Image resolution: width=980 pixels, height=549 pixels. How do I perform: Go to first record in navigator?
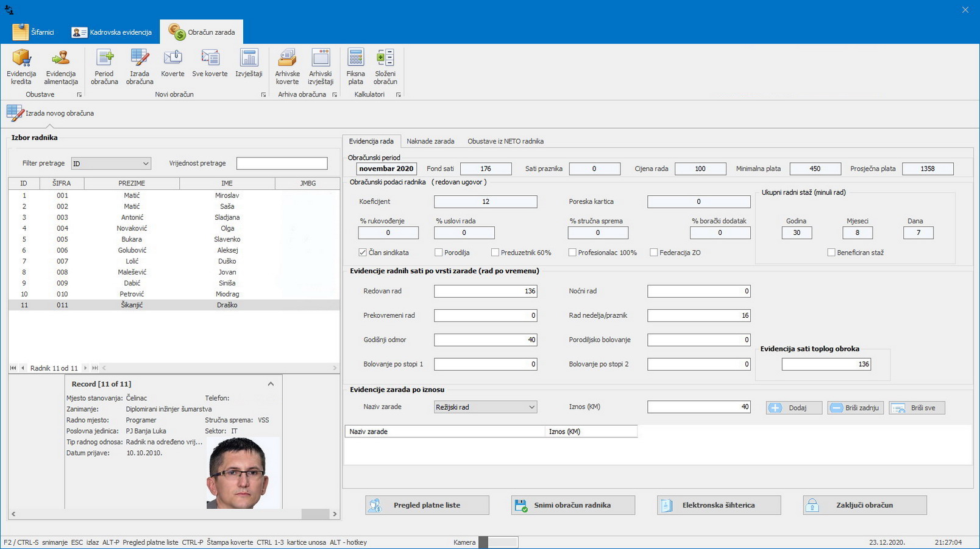[x=13, y=368]
